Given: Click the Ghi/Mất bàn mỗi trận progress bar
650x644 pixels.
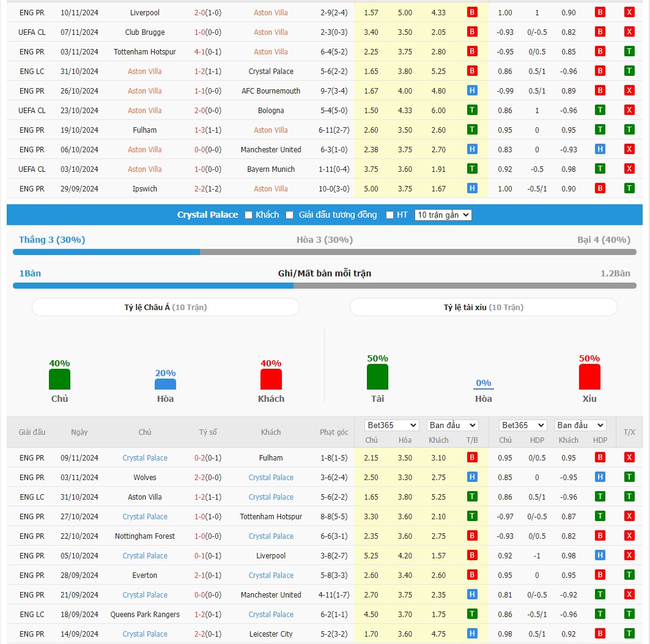Looking at the screenshot, I should pyautogui.click(x=325, y=285).
